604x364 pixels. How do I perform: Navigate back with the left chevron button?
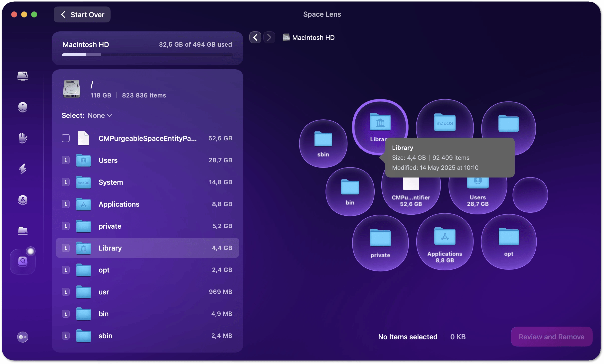255,37
